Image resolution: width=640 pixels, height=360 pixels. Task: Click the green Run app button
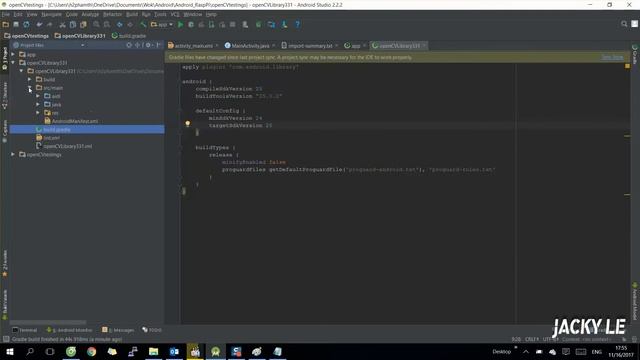pyautogui.click(x=180, y=24)
